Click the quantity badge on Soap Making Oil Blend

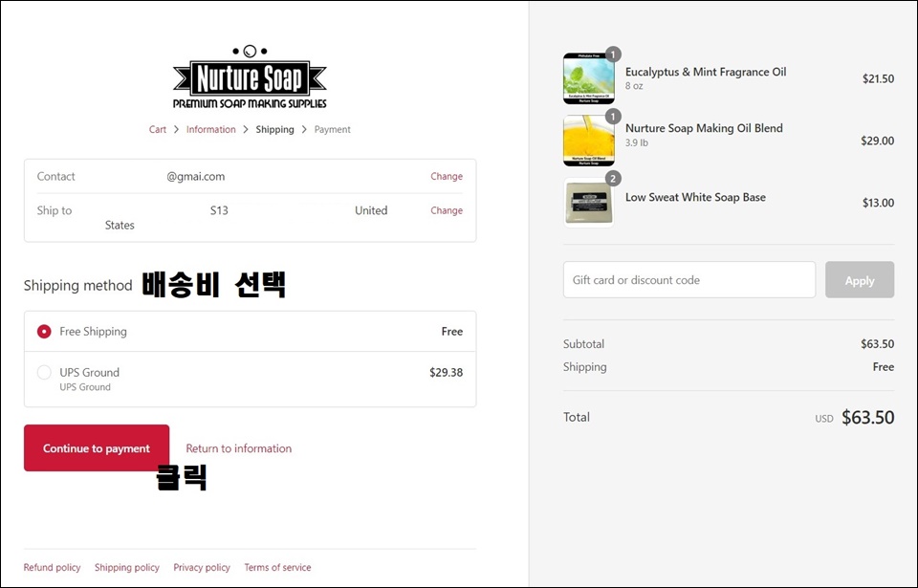613,117
